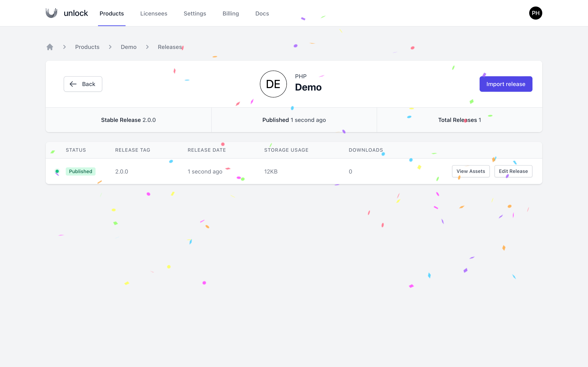Click chevron between Products and Demo

[x=110, y=47]
